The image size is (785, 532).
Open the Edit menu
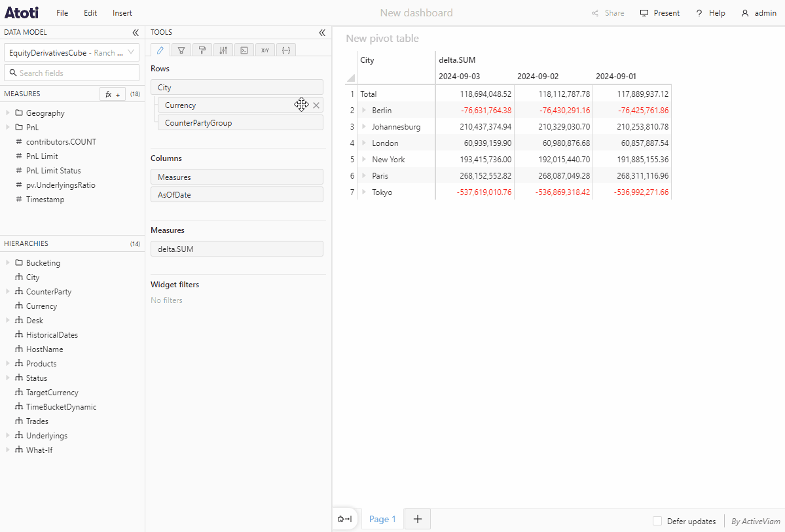coord(90,13)
